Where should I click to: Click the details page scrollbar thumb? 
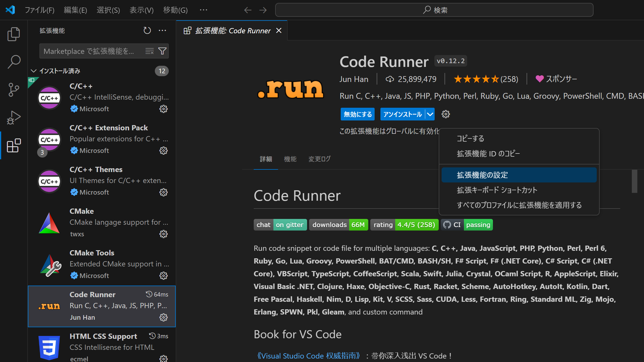click(x=634, y=181)
